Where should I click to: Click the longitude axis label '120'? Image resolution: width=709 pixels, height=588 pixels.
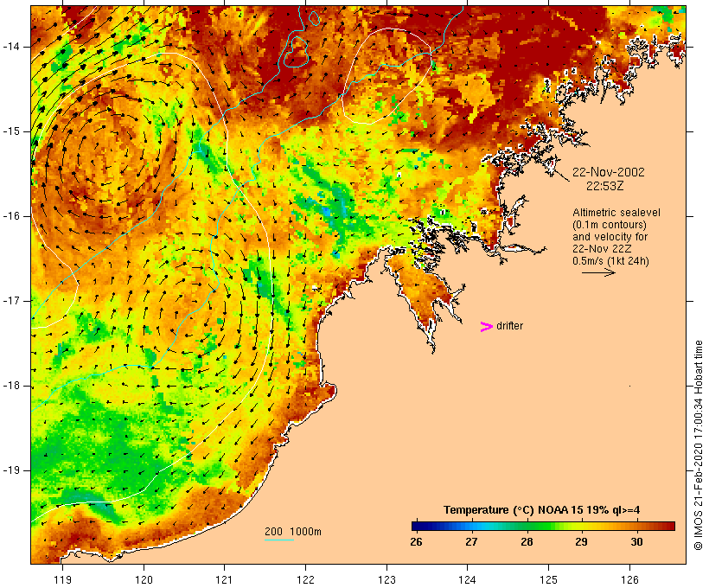point(144,579)
